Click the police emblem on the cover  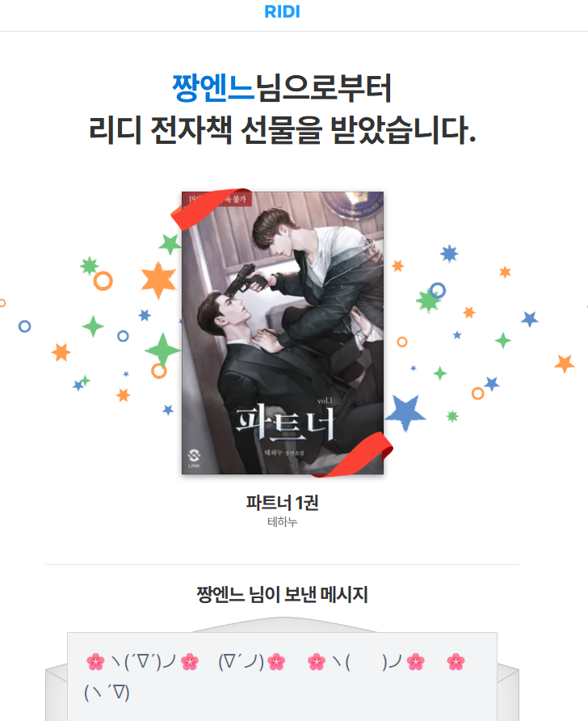coord(353,205)
